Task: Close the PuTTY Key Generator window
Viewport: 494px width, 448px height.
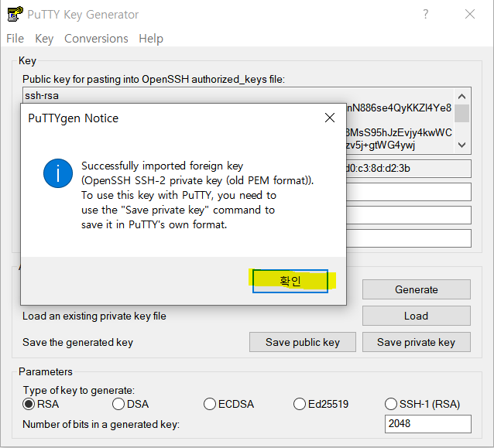Action: pyautogui.click(x=470, y=14)
